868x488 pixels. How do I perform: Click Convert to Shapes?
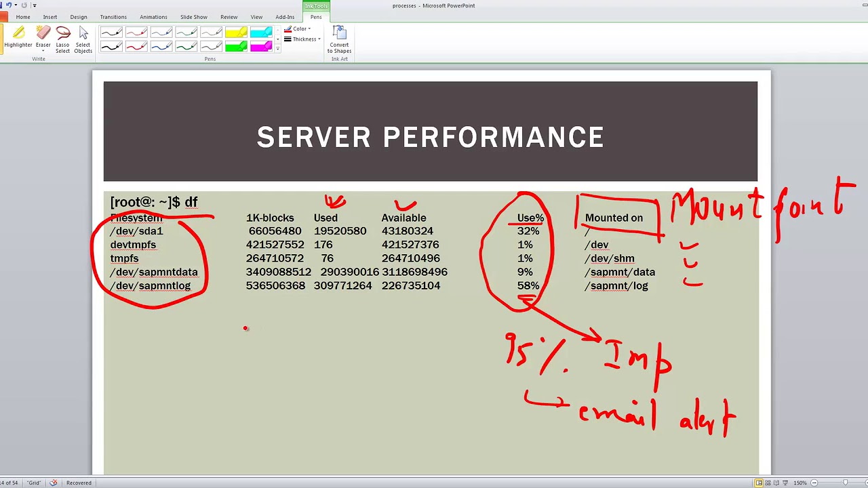coord(339,39)
